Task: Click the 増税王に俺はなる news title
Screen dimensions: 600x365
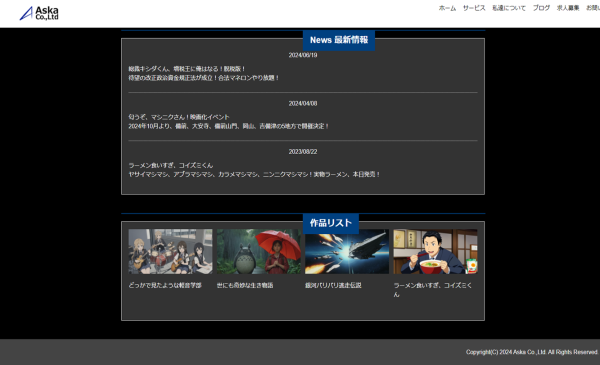Action: (x=187, y=69)
